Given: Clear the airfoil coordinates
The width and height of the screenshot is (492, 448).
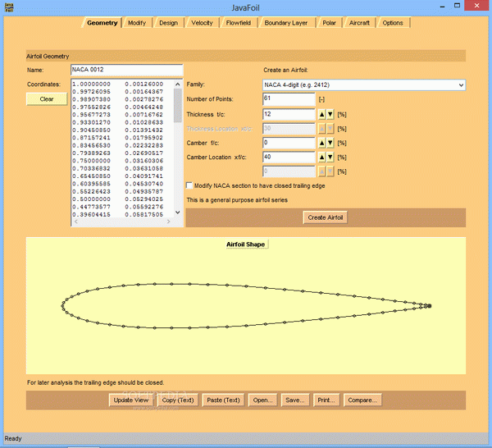Looking at the screenshot, I should [47, 99].
